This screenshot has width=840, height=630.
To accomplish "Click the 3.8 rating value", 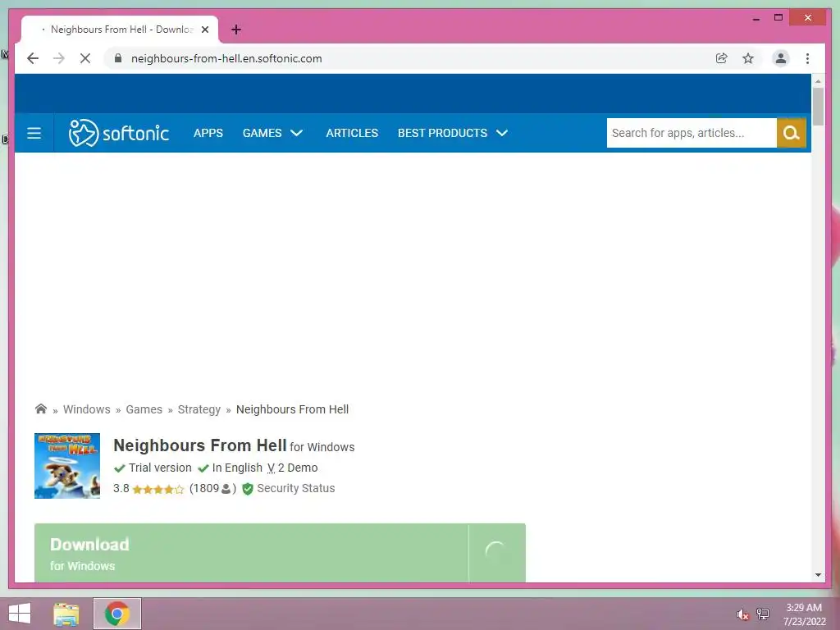I will click(x=121, y=489).
